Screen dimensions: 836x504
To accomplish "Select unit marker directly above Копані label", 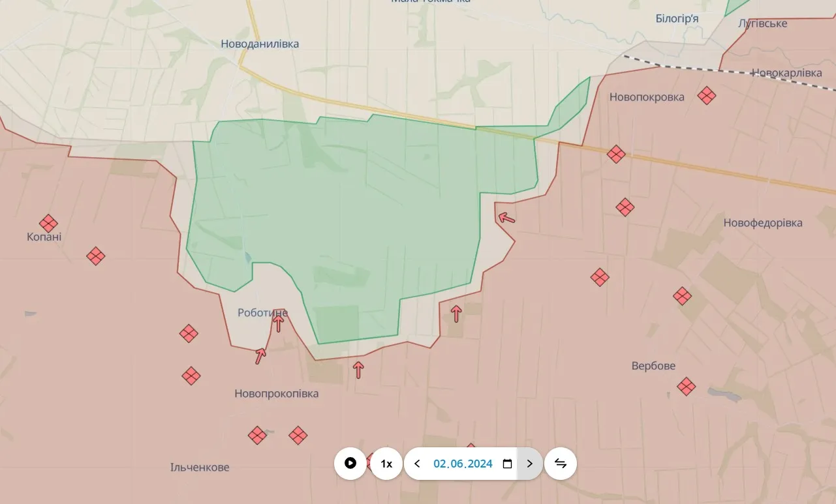I will [x=48, y=224].
